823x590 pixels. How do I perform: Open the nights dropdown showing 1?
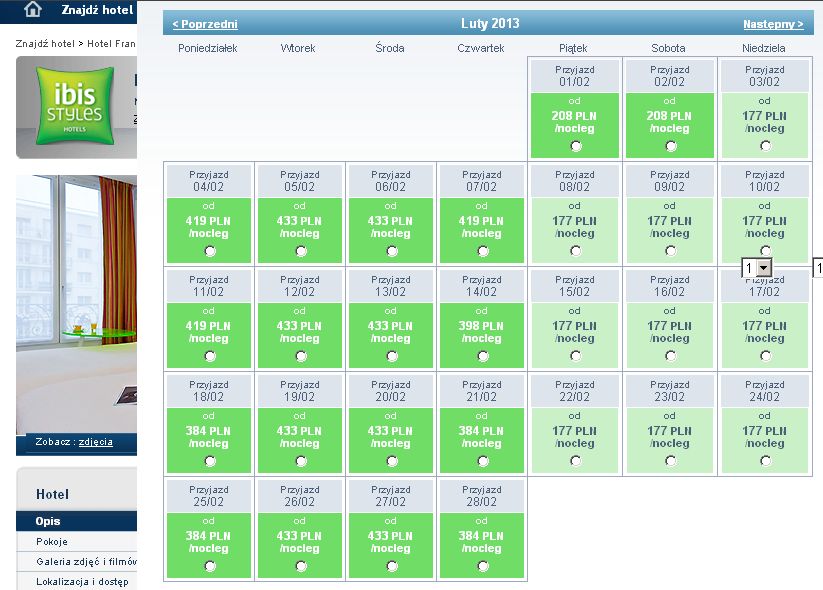757,268
